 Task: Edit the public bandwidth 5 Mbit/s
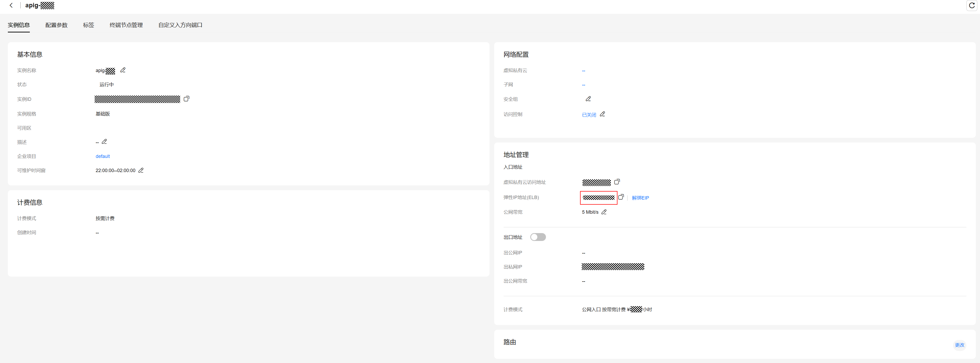point(604,212)
